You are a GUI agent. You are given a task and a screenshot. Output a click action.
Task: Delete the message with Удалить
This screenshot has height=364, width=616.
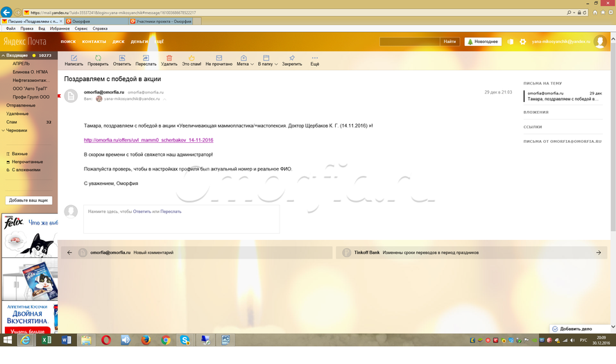169,60
